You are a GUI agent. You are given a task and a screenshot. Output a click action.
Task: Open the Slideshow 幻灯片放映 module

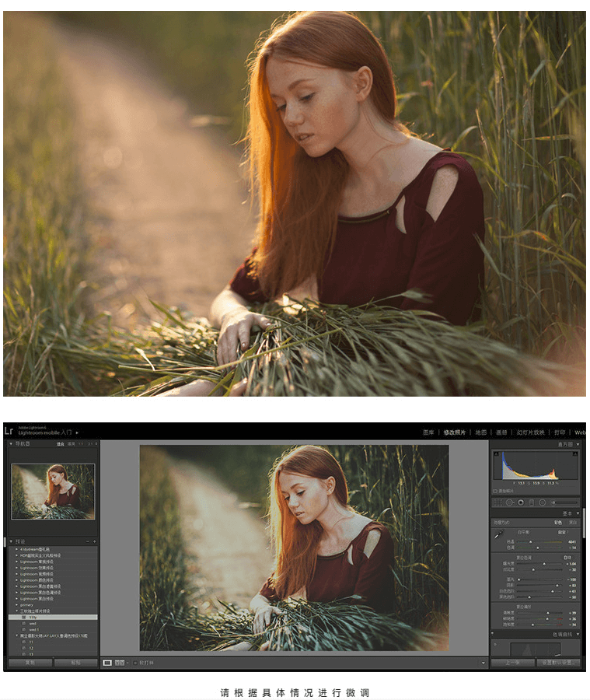[531, 432]
